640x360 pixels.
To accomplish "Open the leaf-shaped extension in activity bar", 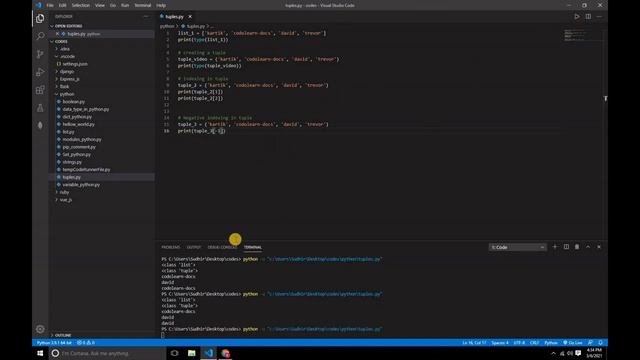I will 40,125.
